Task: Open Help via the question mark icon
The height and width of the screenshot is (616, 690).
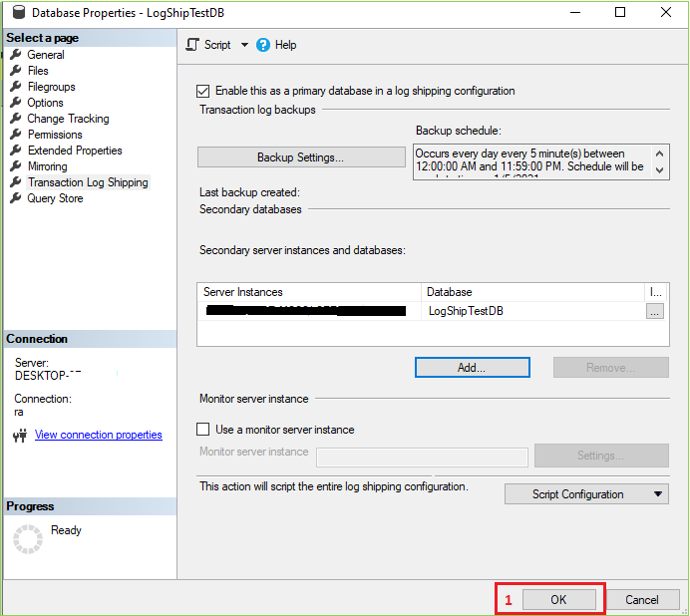Action: point(263,45)
